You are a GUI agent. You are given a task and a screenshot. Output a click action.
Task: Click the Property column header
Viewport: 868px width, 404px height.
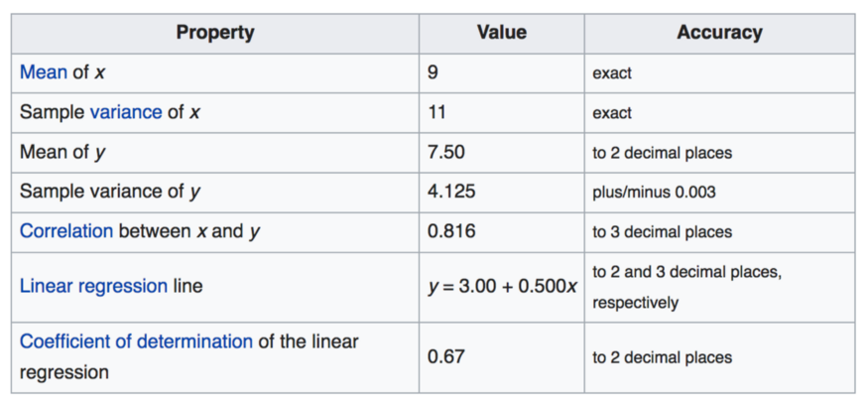click(x=215, y=33)
